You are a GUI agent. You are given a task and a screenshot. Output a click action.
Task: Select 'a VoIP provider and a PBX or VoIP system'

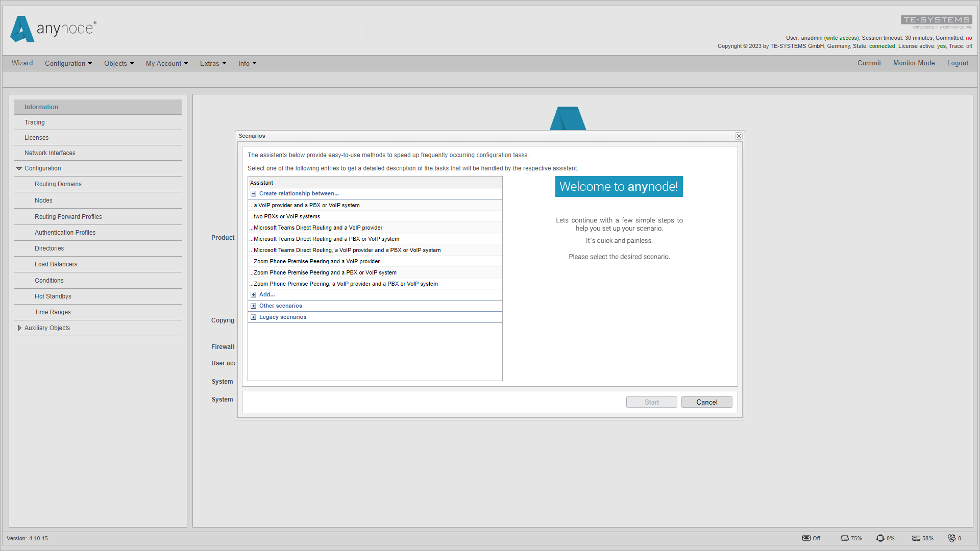[x=375, y=205]
